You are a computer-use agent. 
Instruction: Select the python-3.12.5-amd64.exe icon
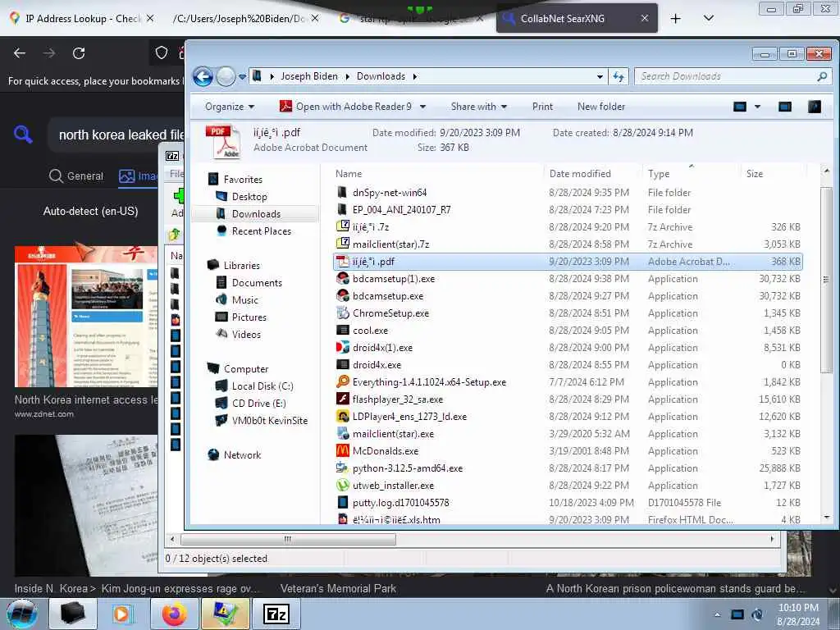click(x=342, y=468)
